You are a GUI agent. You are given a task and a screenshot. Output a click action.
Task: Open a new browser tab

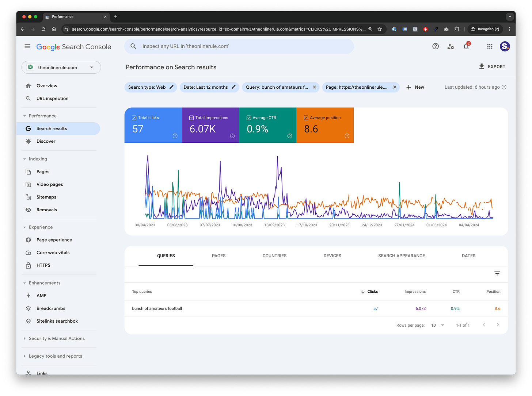click(116, 17)
